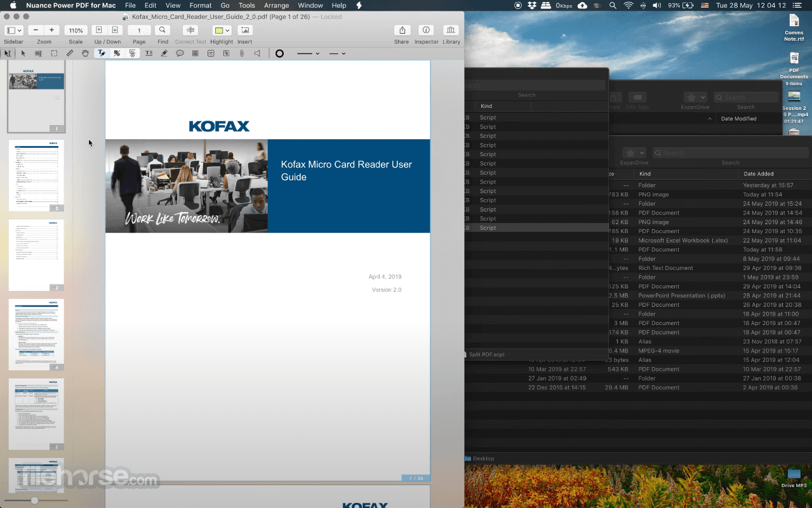Toggle the text highlight markup tool
Screen dimensions: 812x508
click(x=101, y=53)
